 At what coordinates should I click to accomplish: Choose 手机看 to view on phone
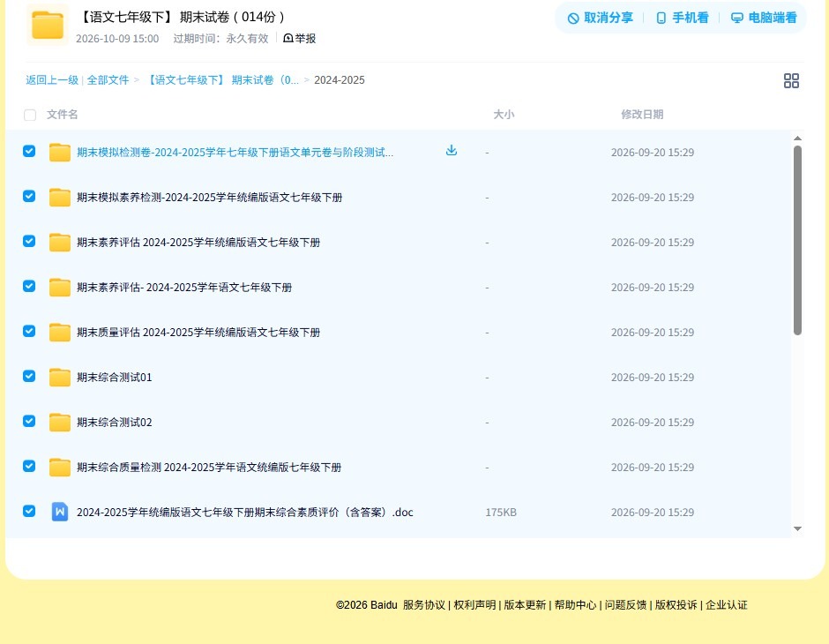pyautogui.click(x=682, y=18)
